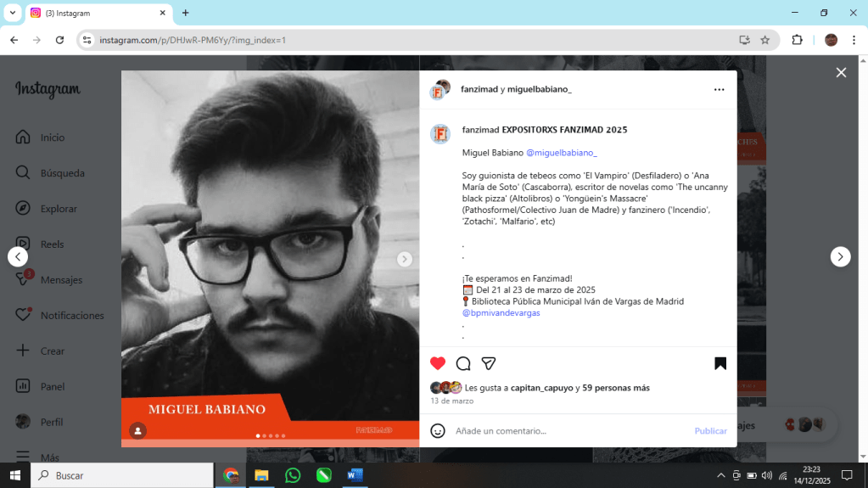Click the tagged people icon on photo

(x=137, y=431)
